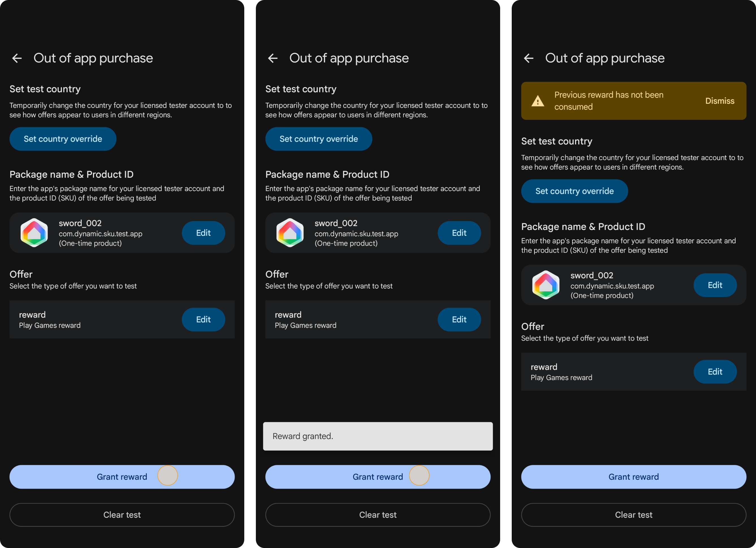Tap back arrow on middle phone screen
Image resolution: width=756 pixels, height=548 pixels.
tap(273, 58)
